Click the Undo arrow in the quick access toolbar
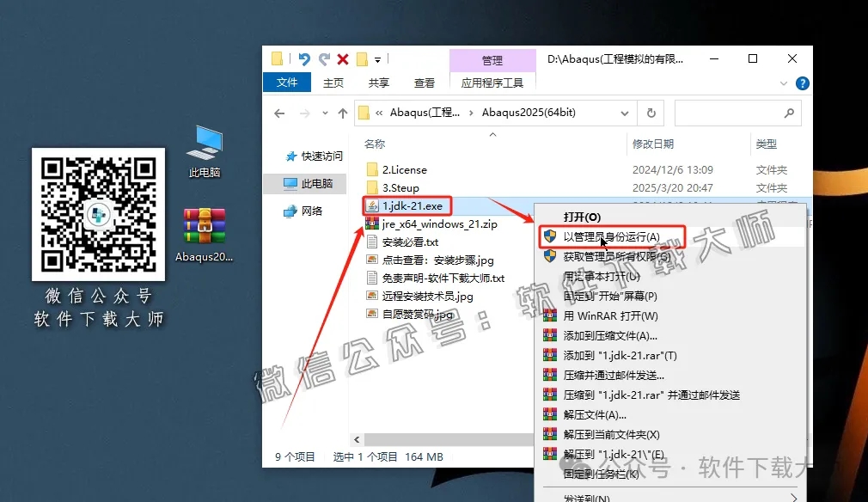Viewport: 868px width, 502px height. pyautogui.click(x=303, y=58)
